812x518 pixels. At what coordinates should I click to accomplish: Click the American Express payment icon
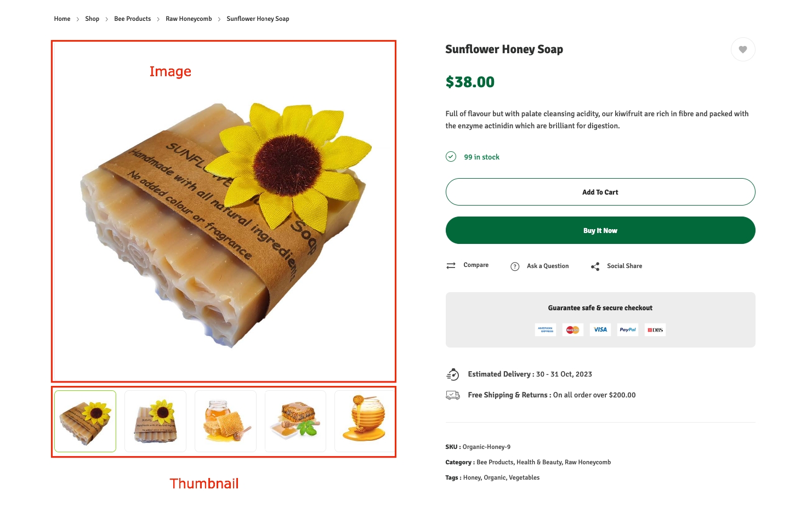(545, 330)
